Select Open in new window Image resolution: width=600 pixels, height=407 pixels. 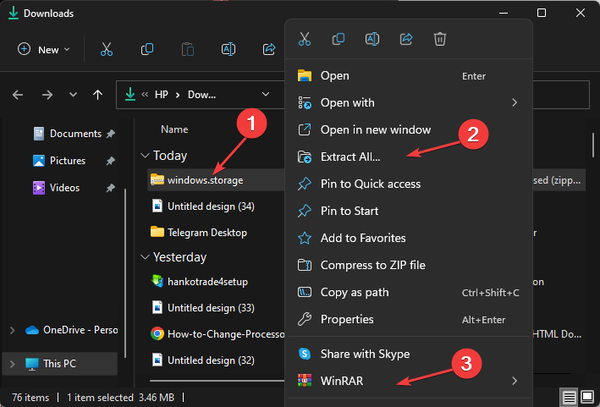409,130
